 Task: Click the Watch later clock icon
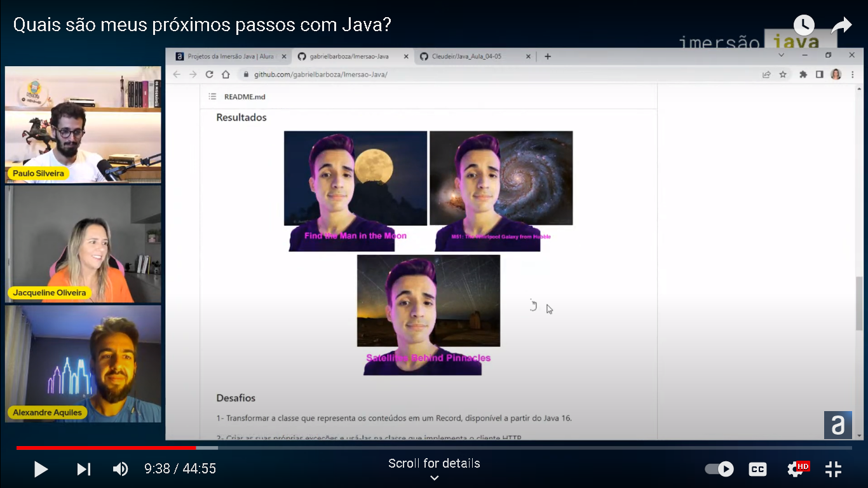click(804, 25)
